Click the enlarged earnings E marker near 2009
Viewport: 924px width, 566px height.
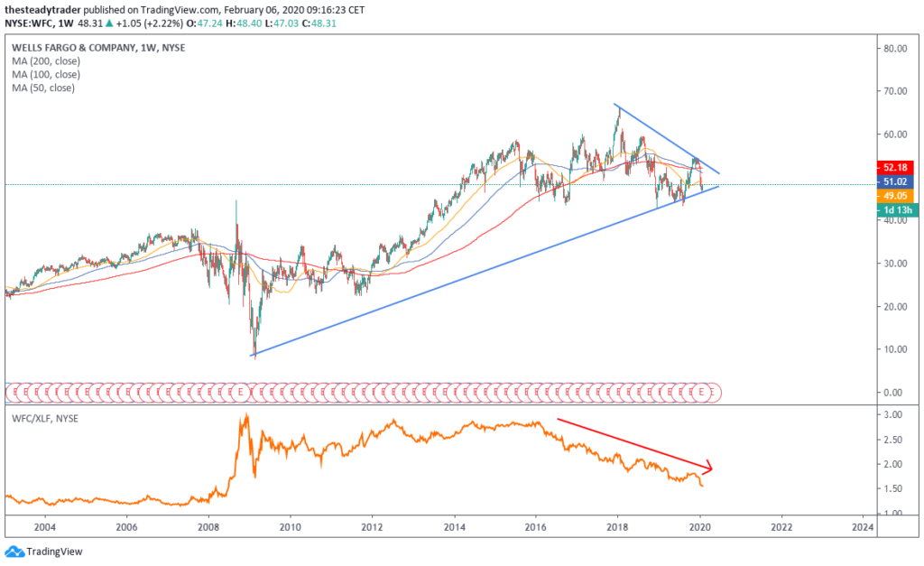coord(240,392)
